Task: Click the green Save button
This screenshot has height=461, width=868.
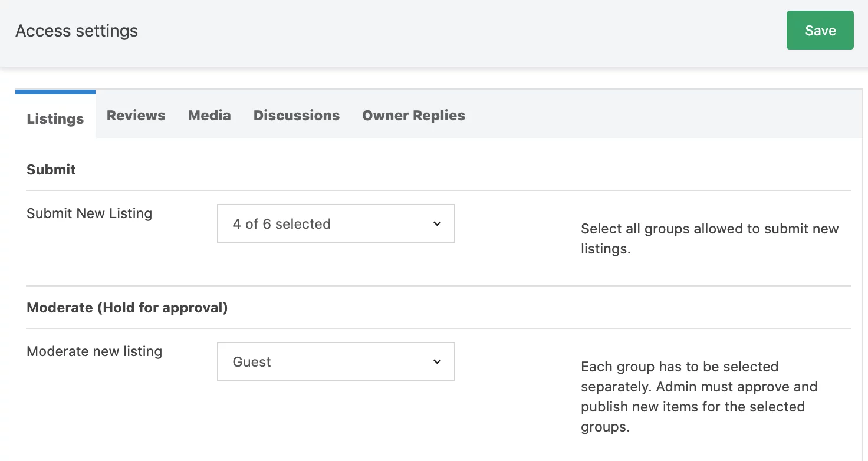Action: 820,30
